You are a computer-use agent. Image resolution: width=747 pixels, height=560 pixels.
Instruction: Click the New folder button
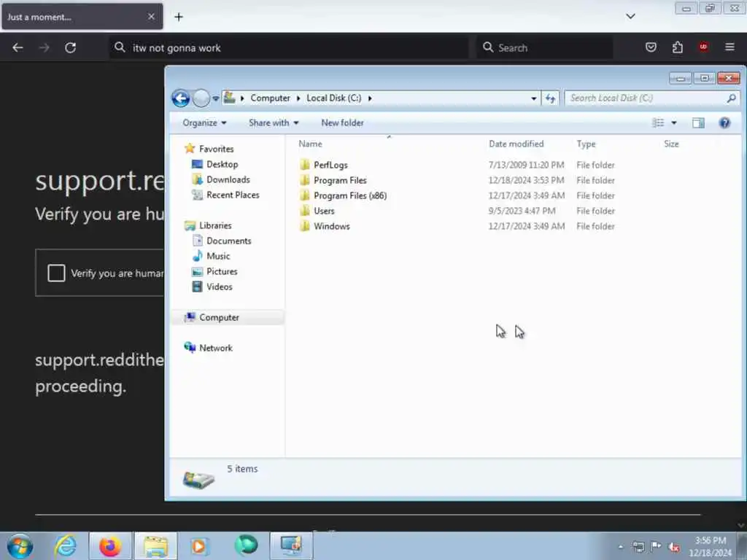[342, 122]
